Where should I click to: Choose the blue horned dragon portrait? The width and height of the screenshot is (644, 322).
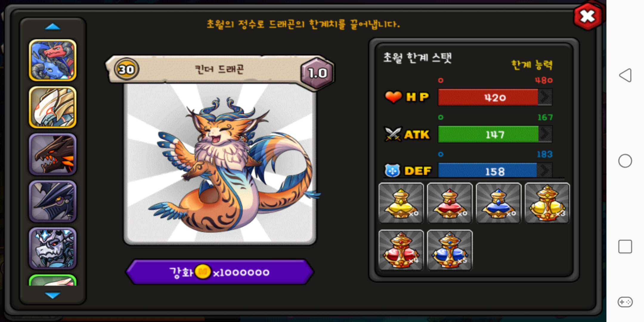(52, 60)
